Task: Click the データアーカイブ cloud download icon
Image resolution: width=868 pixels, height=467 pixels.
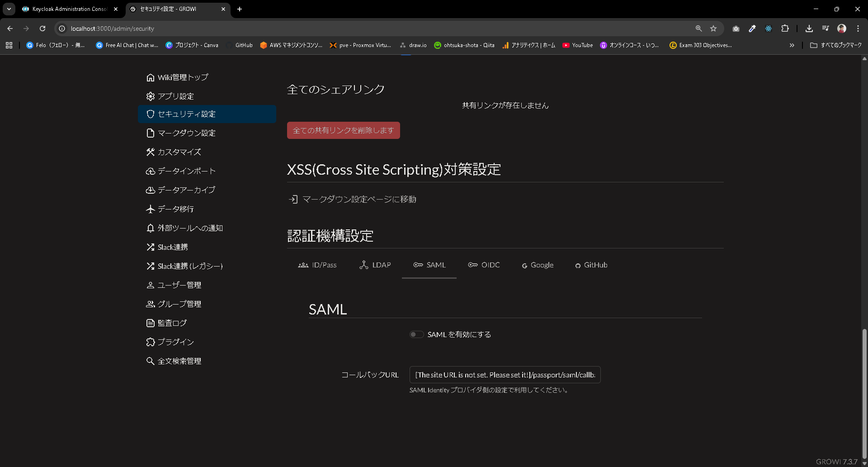Action: (x=151, y=190)
